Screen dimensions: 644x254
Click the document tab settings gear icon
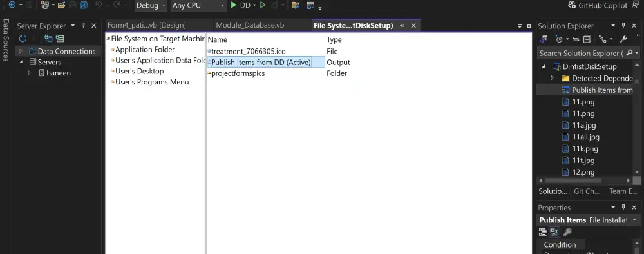(529, 26)
